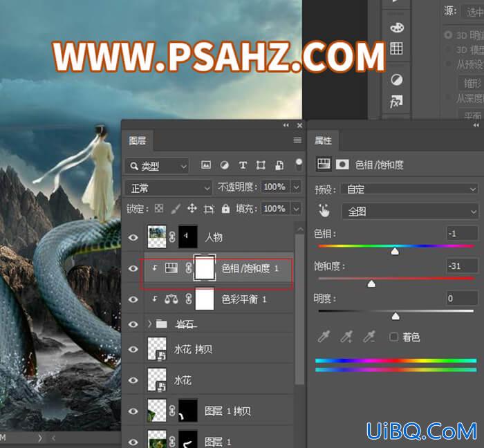Lock image pixels brush icon
Viewport: 484px width, 448px height.
point(176,209)
